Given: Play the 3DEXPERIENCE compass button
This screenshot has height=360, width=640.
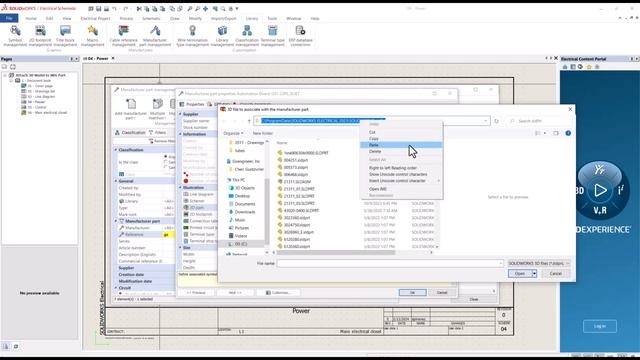Looking at the screenshot, I should pos(600,190).
